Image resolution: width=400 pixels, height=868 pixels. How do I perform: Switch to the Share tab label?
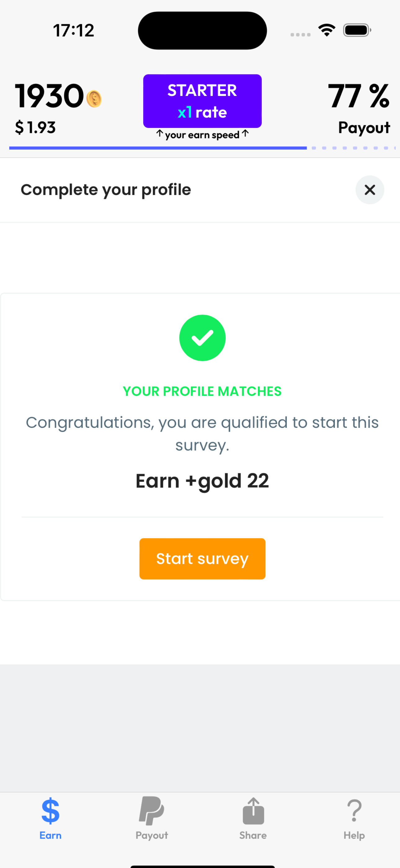(x=253, y=835)
